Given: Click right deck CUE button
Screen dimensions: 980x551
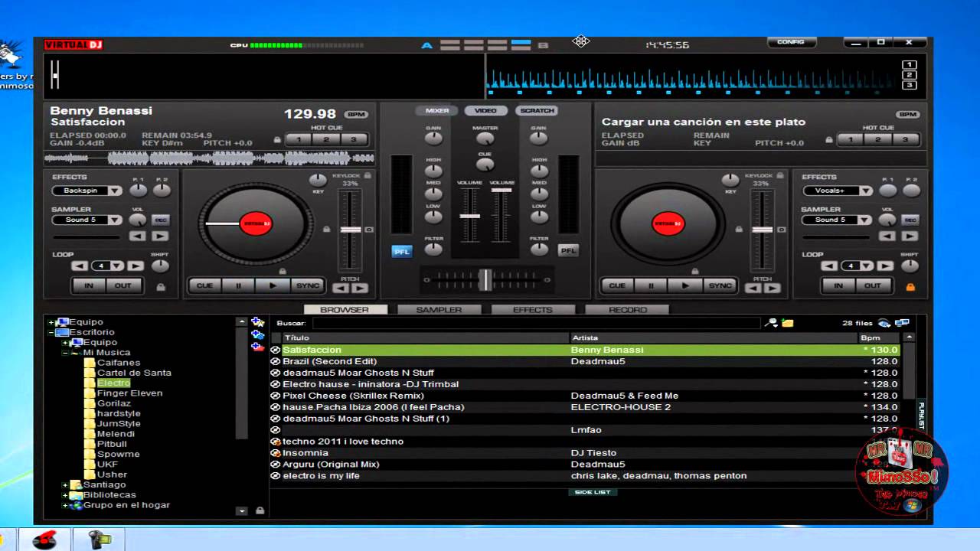Looking at the screenshot, I should point(618,285).
